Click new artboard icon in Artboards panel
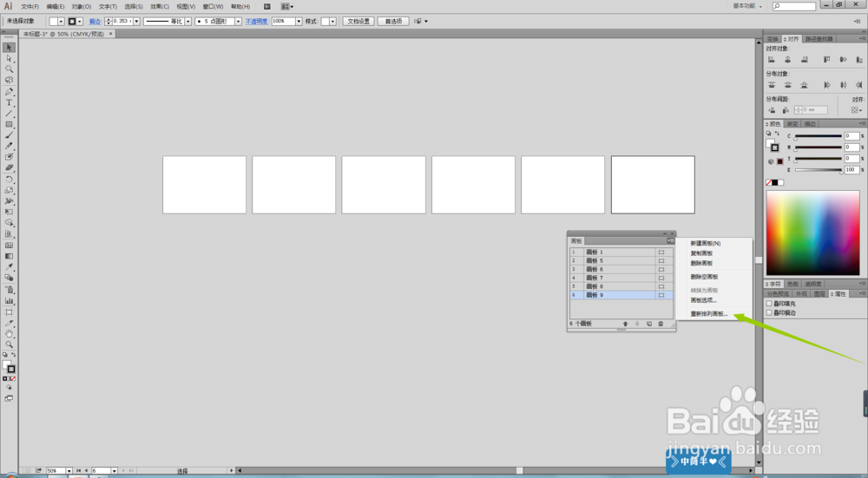Image resolution: width=868 pixels, height=478 pixels. pos(649,324)
